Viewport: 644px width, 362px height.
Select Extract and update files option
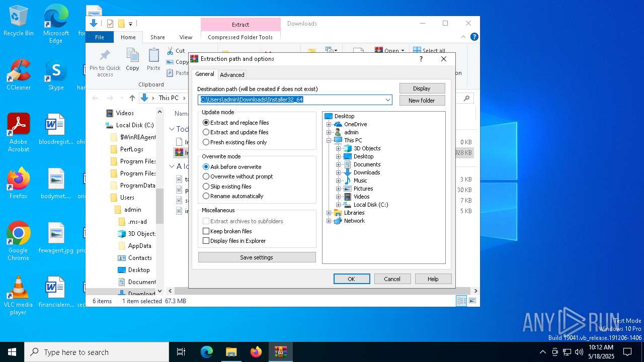(x=235, y=132)
